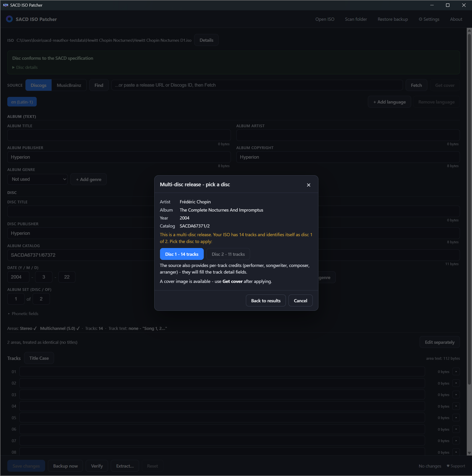This screenshot has height=476, width=472.
Task: Edit the date year field 2004
Action: [x=18, y=277]
